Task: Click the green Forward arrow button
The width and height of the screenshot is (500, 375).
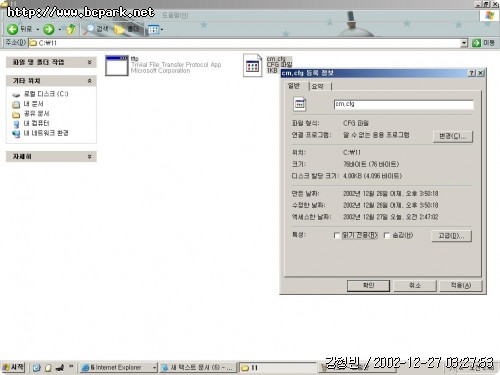Action: click(49, 29)
